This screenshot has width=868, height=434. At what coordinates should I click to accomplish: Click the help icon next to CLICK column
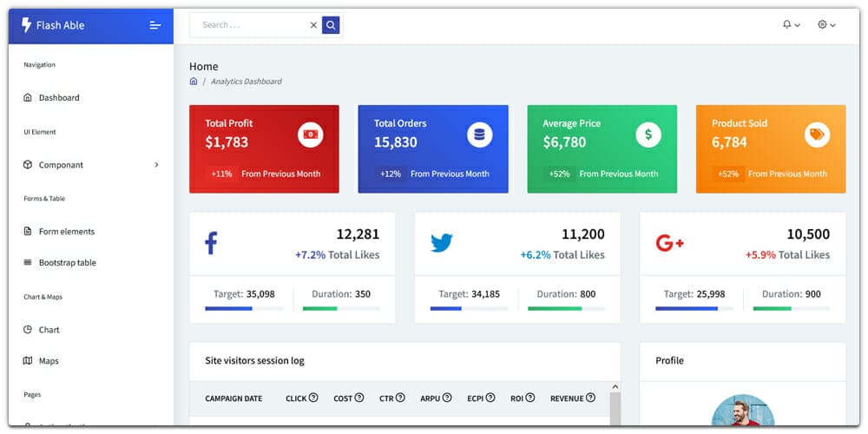tap(313, 398)
